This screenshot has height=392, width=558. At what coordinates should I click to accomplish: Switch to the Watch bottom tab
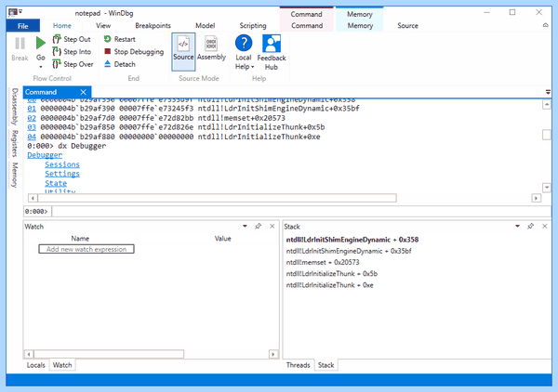pyautogui.click(x=62, y=365)
